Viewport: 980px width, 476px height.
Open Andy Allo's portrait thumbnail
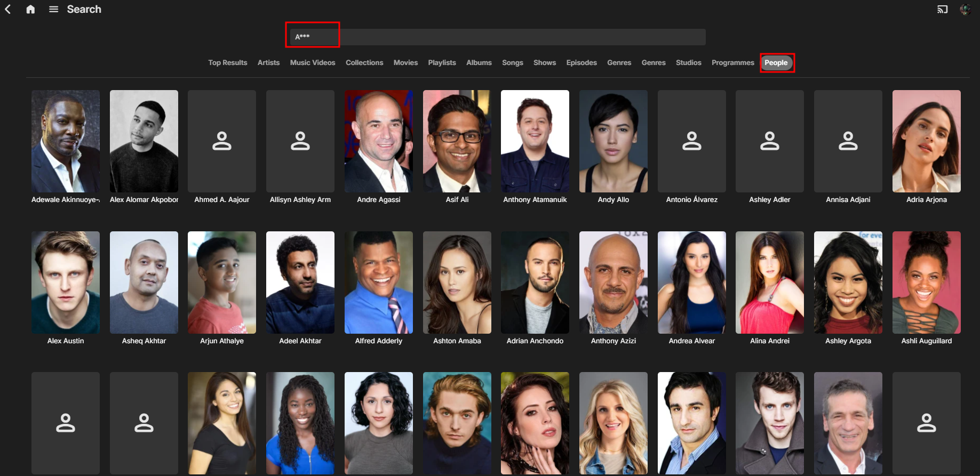[614, 141]
